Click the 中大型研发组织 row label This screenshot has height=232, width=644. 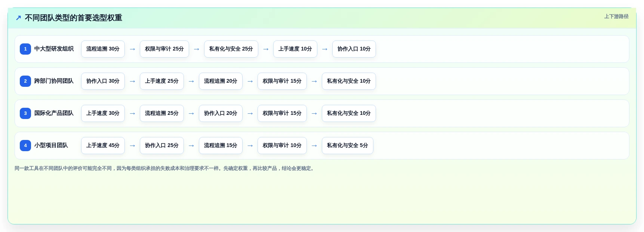click(54, 49)
